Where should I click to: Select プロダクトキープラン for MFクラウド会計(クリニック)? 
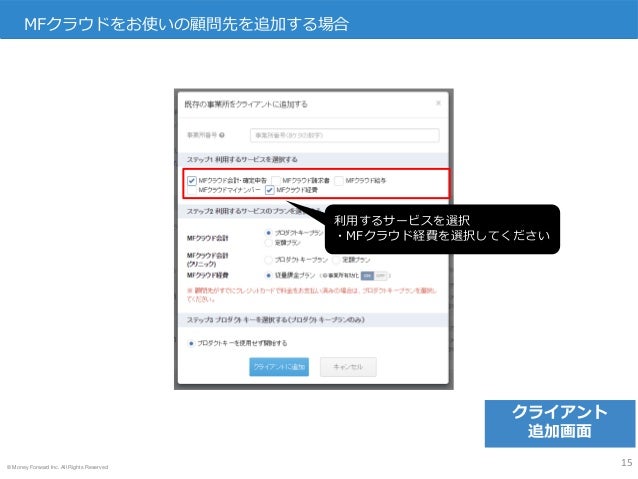(268, 260)
